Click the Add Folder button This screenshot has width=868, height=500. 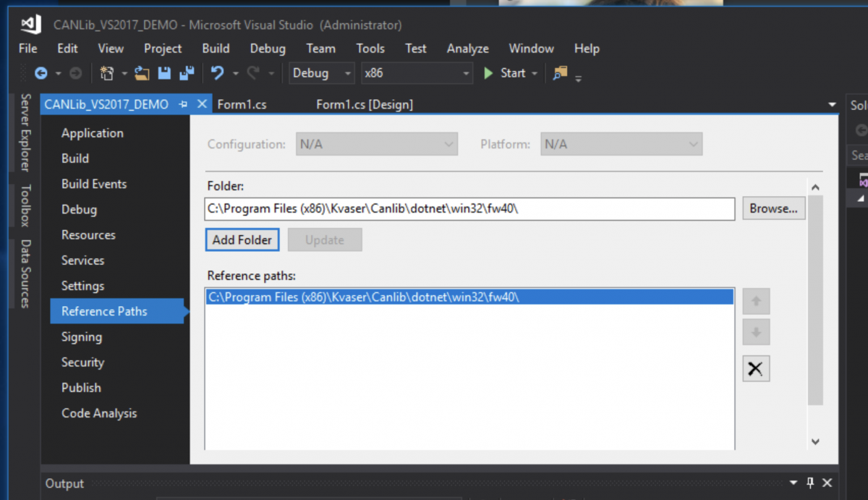coord(242,239)
